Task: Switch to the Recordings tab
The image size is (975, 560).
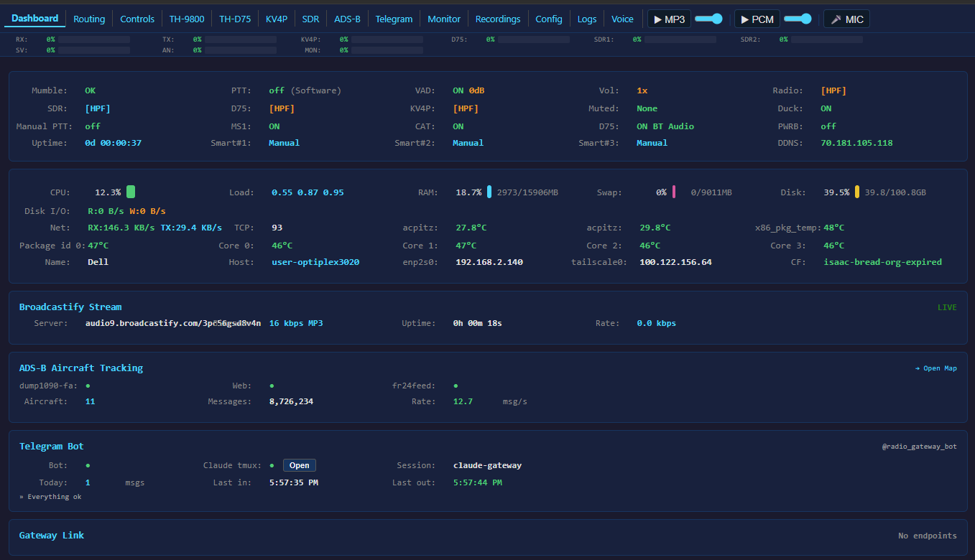Action: click(498, 19)
